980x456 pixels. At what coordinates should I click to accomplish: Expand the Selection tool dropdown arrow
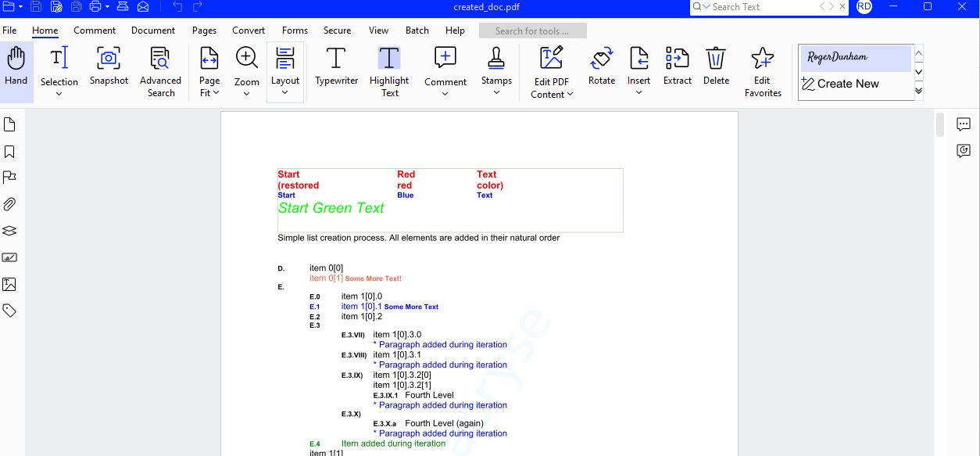[59, 94]
